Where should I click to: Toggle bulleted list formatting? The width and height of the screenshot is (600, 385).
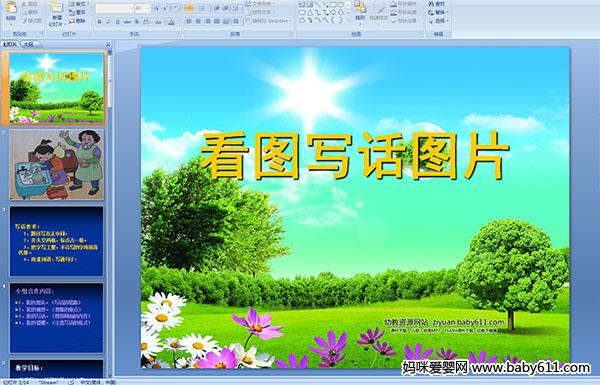point(189,8)
